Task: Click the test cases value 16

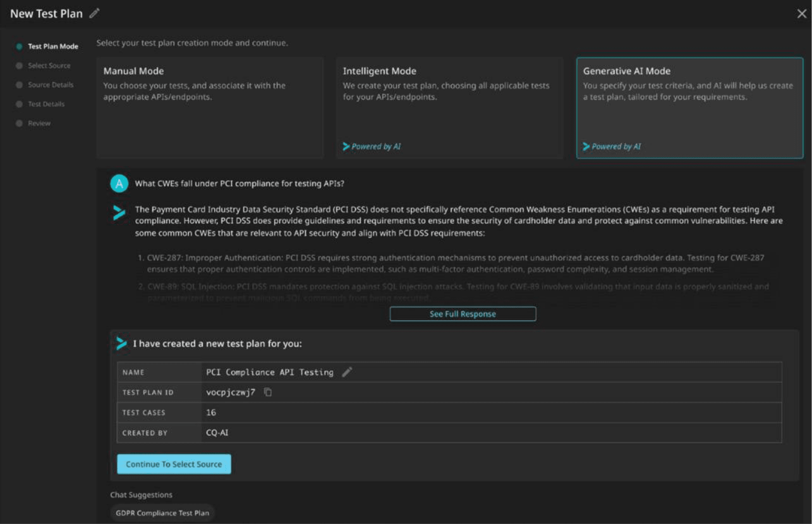Action: pyautogui.click(x=211, y=412)
